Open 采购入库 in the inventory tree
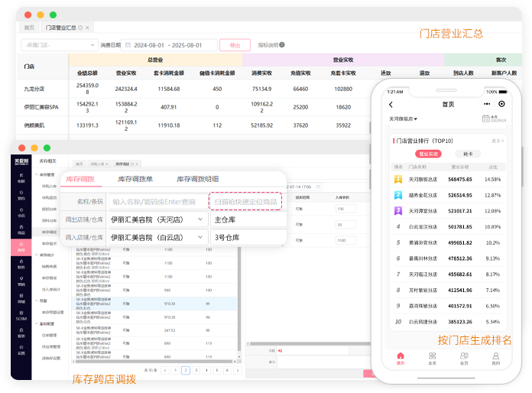 [49, 186]
